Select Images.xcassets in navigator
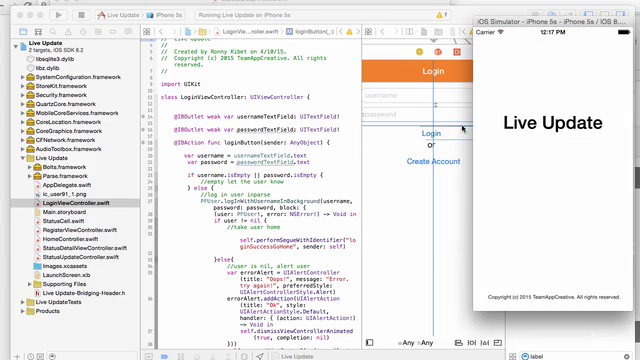Image resolution: width=640 pixels, height=360 pixels. coord(65,266)
